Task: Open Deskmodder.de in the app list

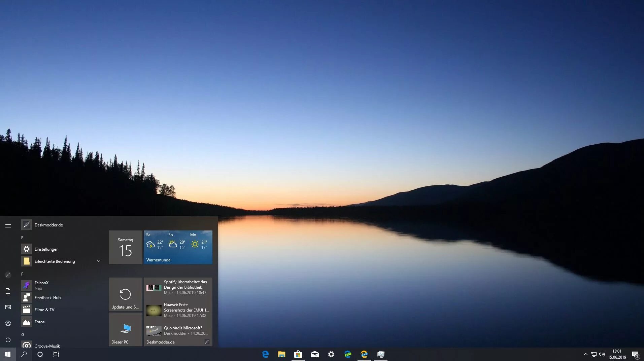Action: tap(62, 225)
